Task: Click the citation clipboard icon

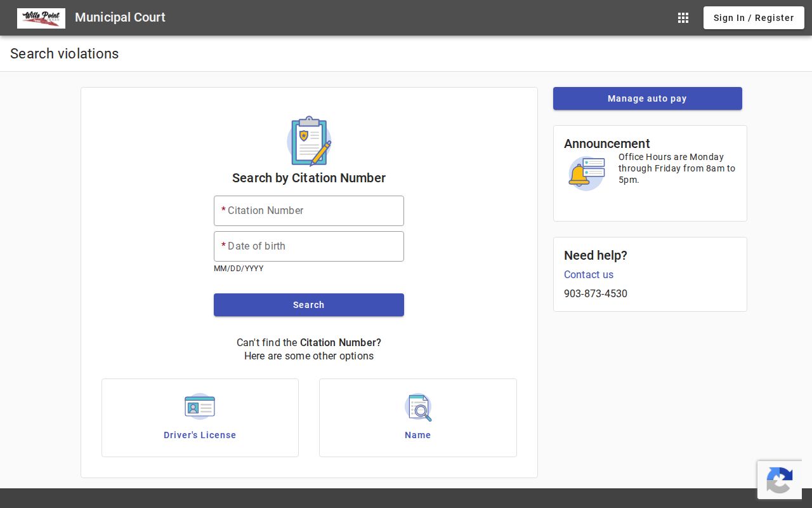Action: point(309,141)
